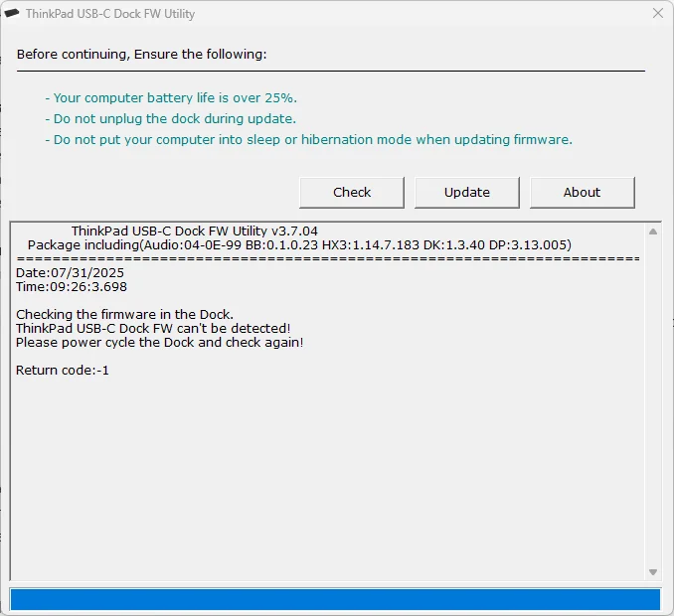This screenshot has height=616, width=674.
Task: Click the 'Package including' version line
Action: [x=299, y=245]
